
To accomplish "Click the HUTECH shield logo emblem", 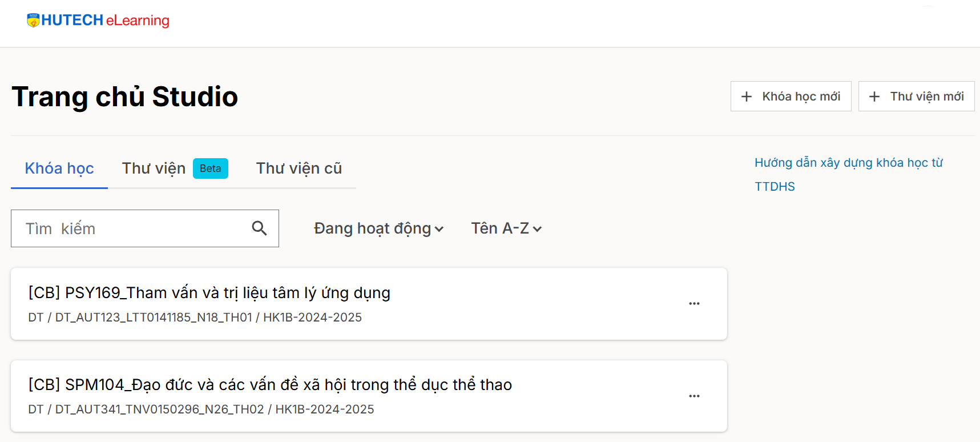I will pyautogui.click(x=33, y=21).
